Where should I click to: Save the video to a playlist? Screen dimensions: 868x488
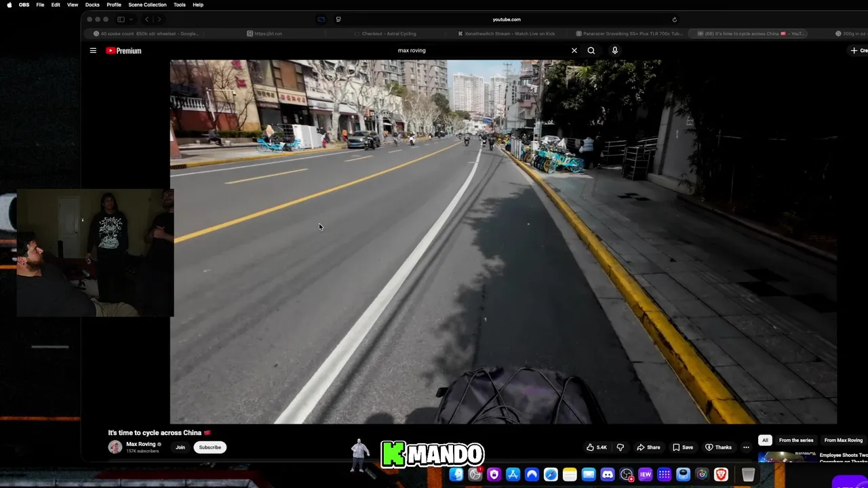pos(683,447)
